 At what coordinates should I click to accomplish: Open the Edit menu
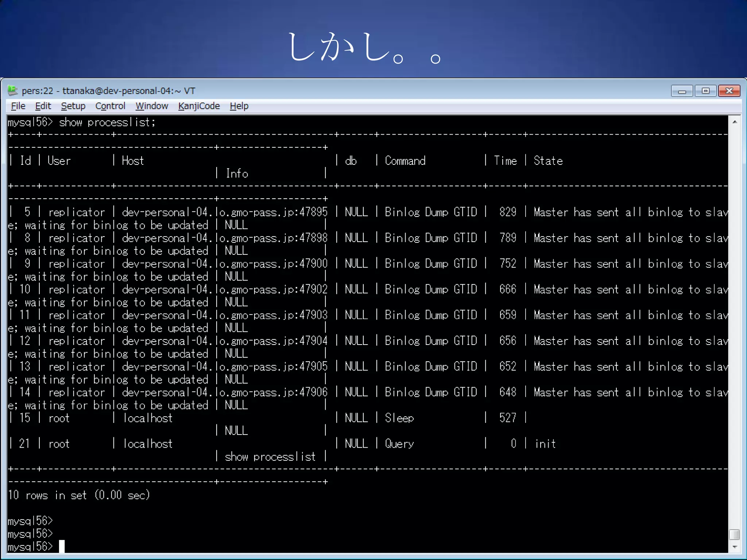point(43,106)
